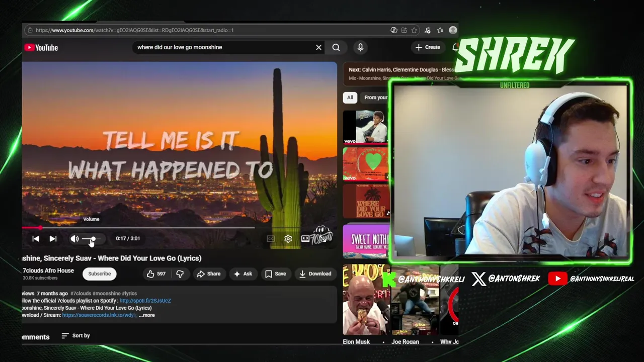This screenshot has height=362, width=644.
Task: Like the video (597 likes)
Action: (156, 274)
